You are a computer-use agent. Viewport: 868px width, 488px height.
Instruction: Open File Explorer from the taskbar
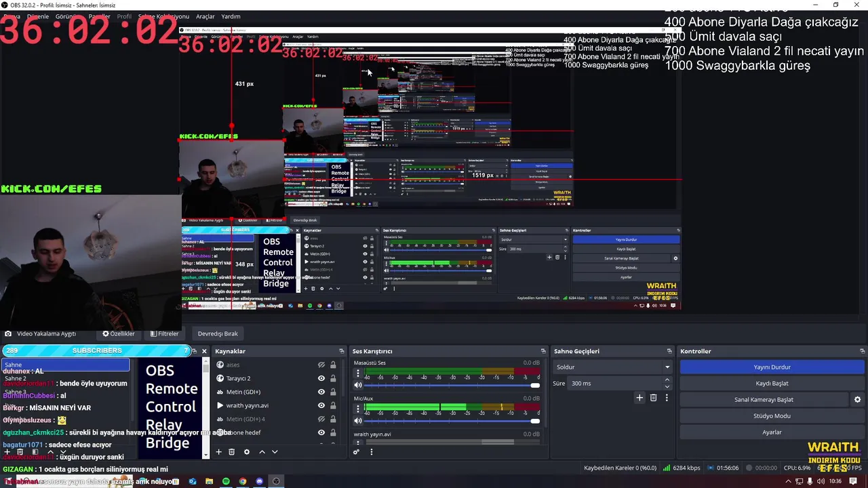(209, 481)
